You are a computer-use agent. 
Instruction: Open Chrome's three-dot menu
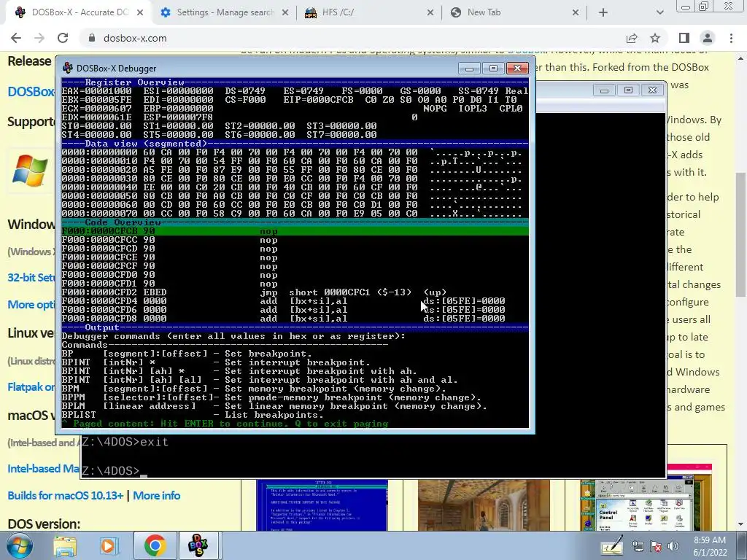731,38
